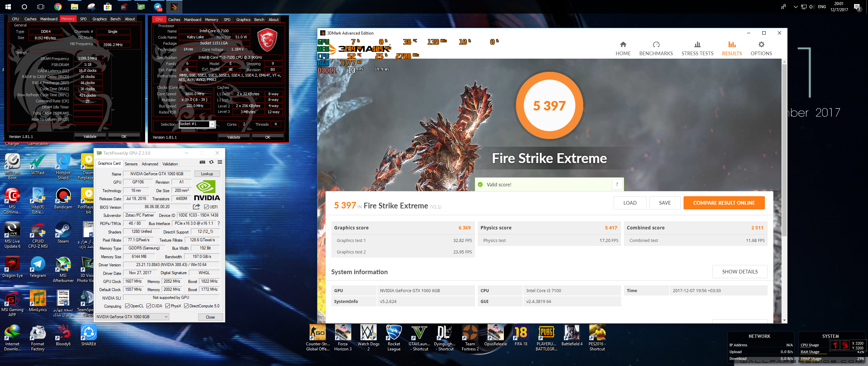Click the taskbar clock showing 20:01

(x=839, y=7)
